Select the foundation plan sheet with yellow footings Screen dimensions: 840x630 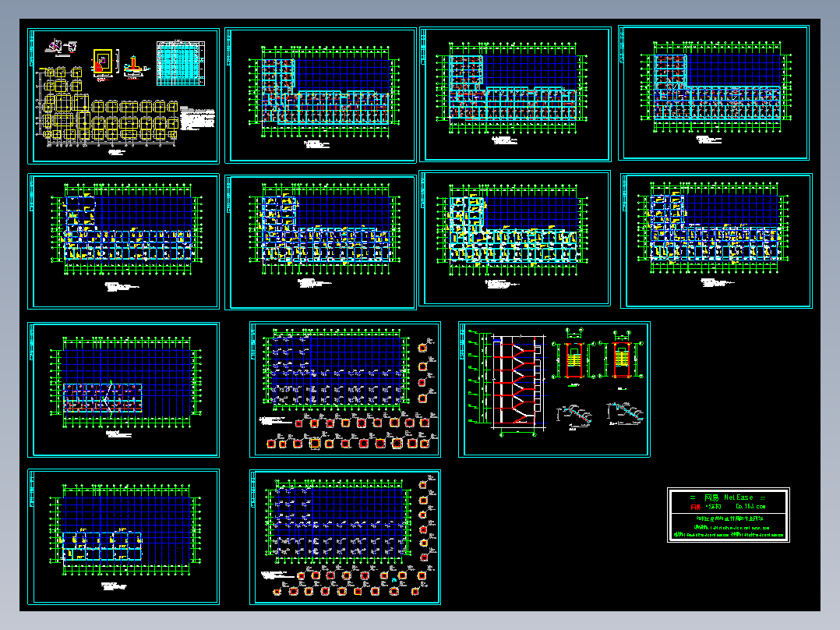(123, 96)
